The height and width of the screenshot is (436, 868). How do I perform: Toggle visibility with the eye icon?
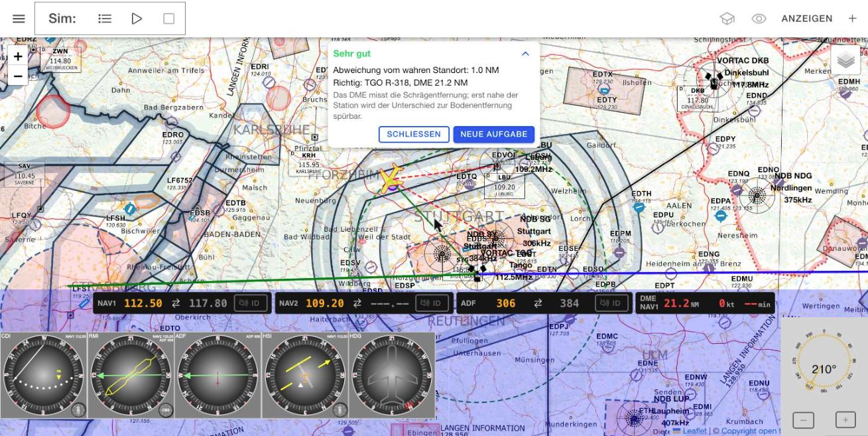click(759, 19)
